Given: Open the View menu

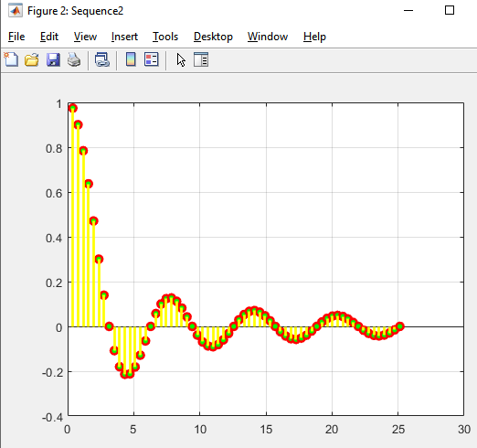Looking at the screenshot, I should coord(85,37).
